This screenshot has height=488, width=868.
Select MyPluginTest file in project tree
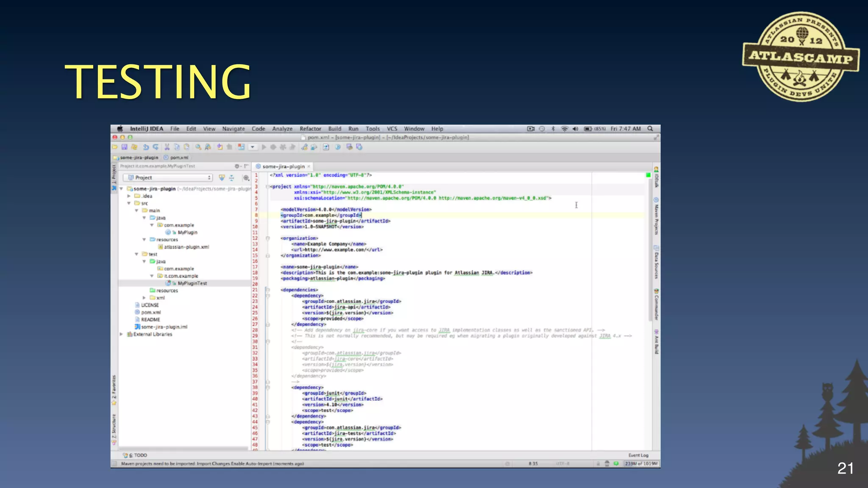pos(192,283)
